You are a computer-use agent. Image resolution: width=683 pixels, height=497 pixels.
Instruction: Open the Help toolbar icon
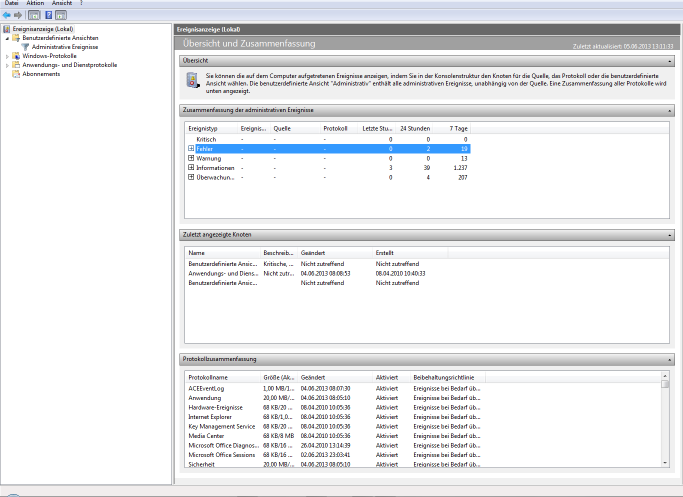49,15
